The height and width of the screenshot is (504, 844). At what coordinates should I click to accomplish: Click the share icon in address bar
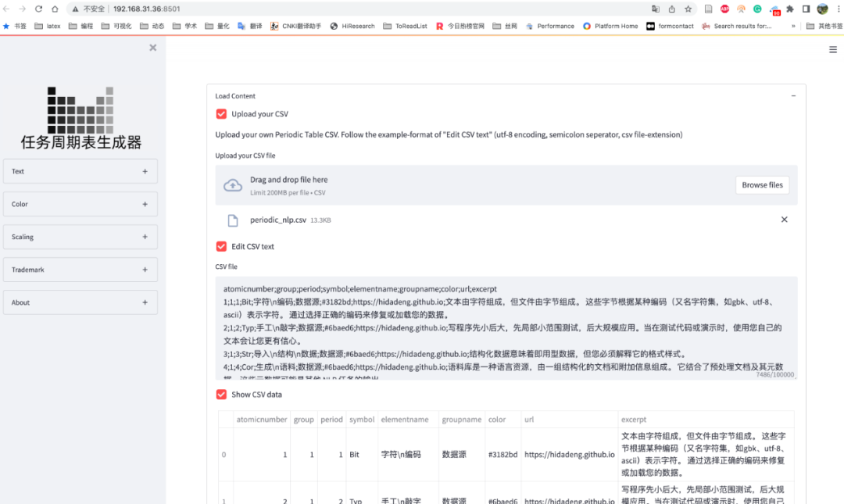pos(672,9)
